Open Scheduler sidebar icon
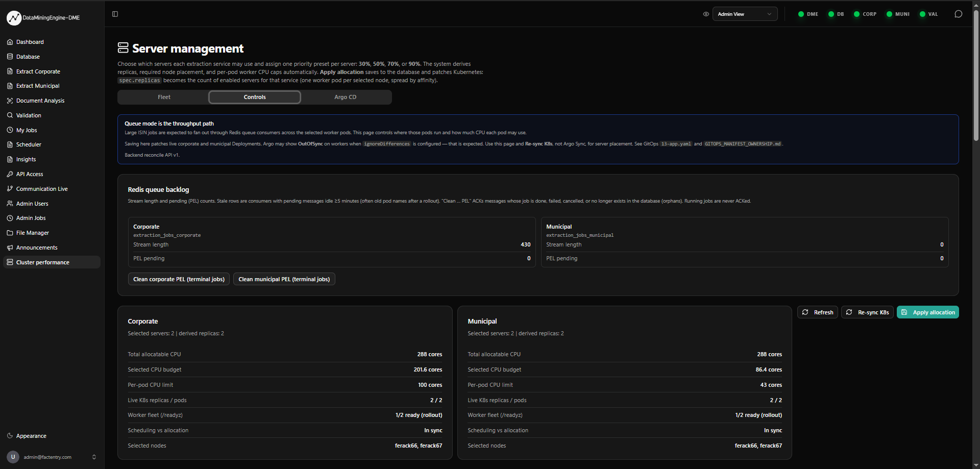The height and width of the screenshot is (469, 980). pyautogui.click(x=10, y=144)
